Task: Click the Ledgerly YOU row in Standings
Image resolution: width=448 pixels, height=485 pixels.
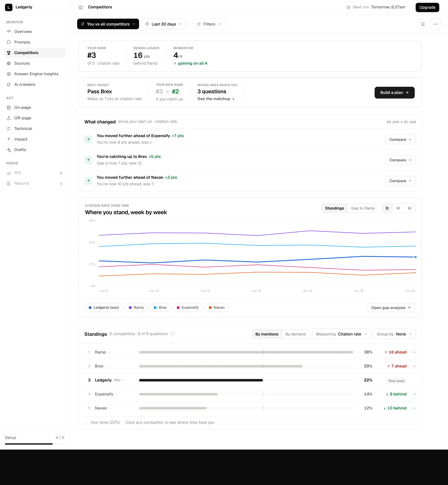Action: pos(250,380)
